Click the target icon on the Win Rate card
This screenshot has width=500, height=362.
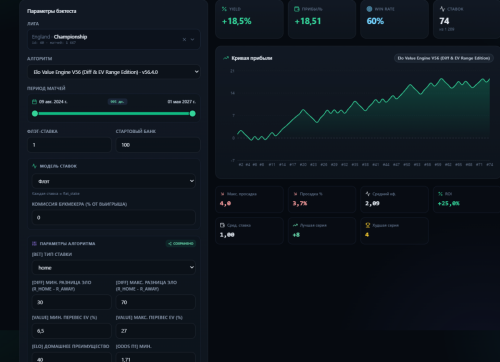[x=369, y=9]
